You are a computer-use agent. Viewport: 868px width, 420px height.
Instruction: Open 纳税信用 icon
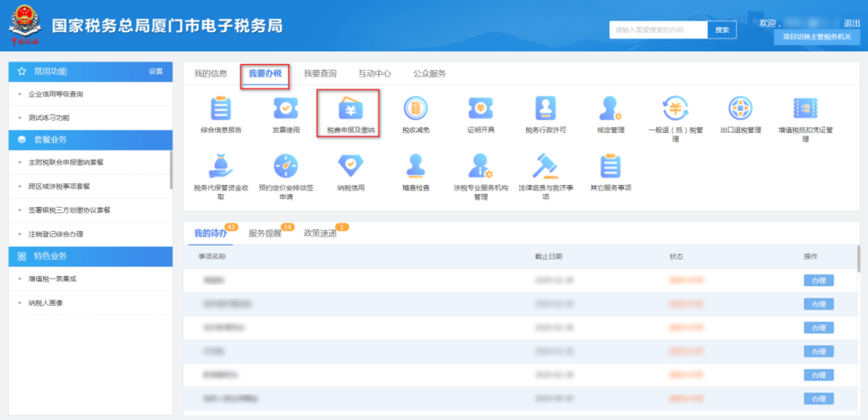click(x=350, y=166)
